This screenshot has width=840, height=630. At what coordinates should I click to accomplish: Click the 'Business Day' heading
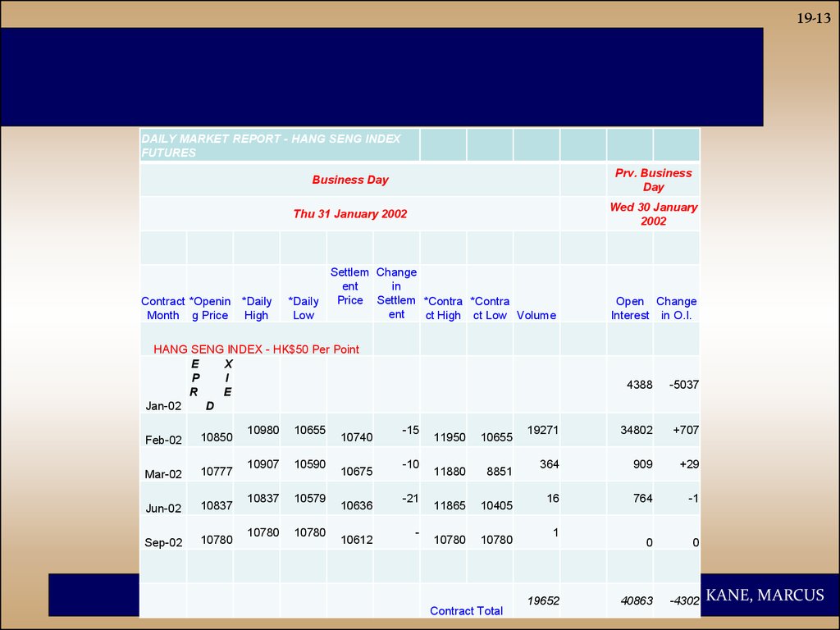click(349, 180)
